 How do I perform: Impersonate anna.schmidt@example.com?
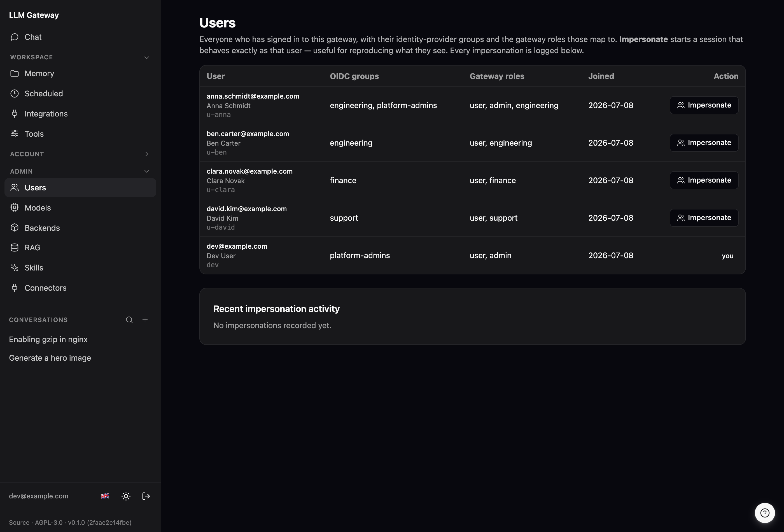point(704,105)
